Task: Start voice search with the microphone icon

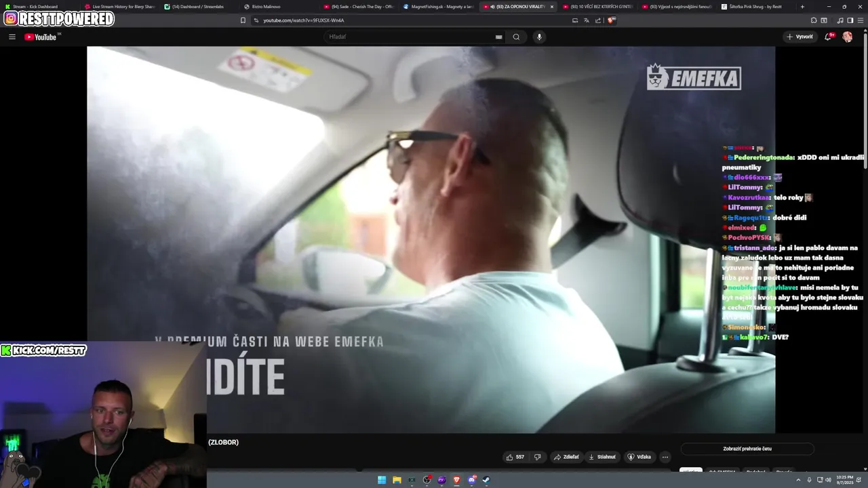Action: pyautogui.click(x=539, y=37)
